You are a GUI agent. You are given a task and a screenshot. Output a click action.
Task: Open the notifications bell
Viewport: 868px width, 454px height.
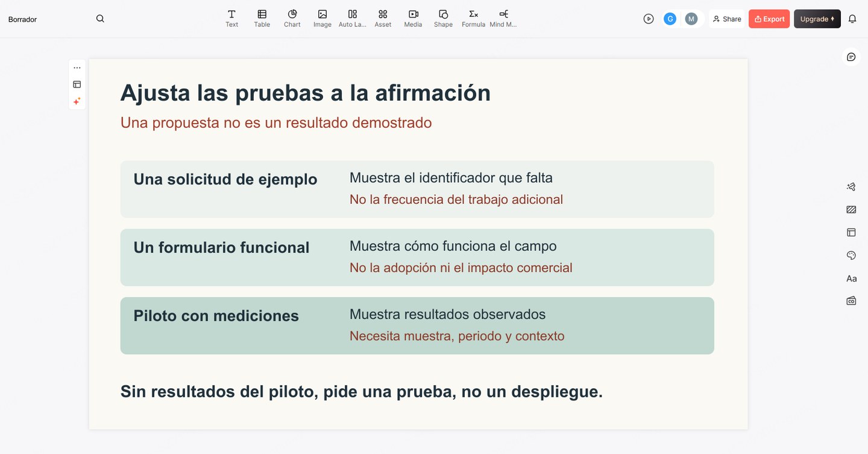point(852,19)
